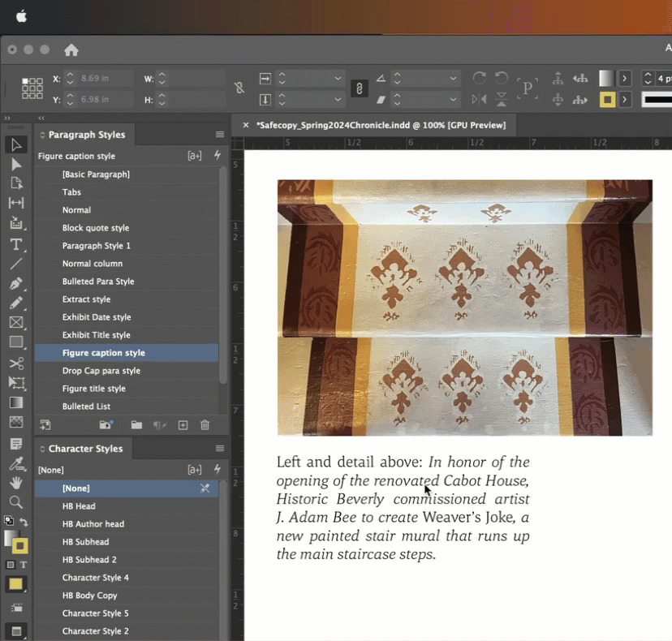Click the rotate 90 degrees clockwise icon
The width and height of the screenshot is (672, 641).
[479, 78]
